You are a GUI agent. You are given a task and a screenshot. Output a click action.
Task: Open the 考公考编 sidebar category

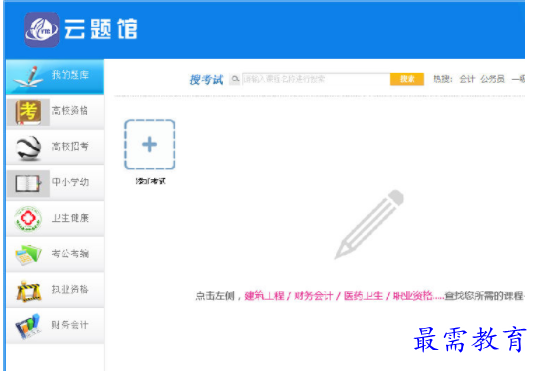click(55, 255)
